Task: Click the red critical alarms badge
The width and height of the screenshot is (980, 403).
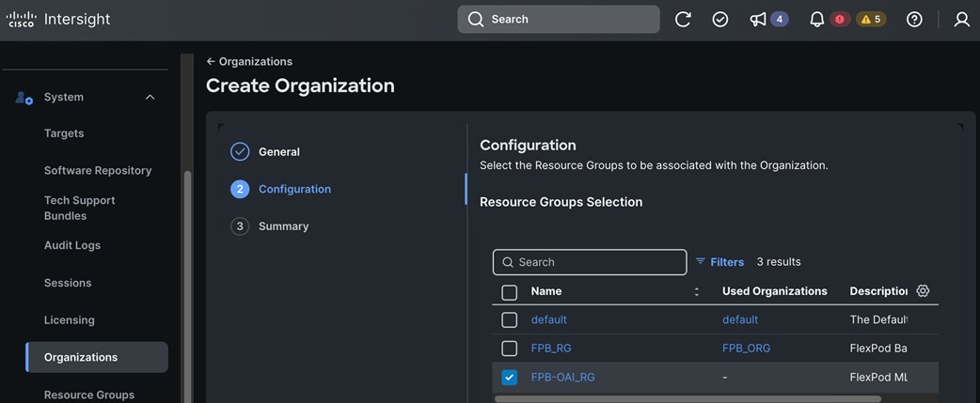Action: 839,20
